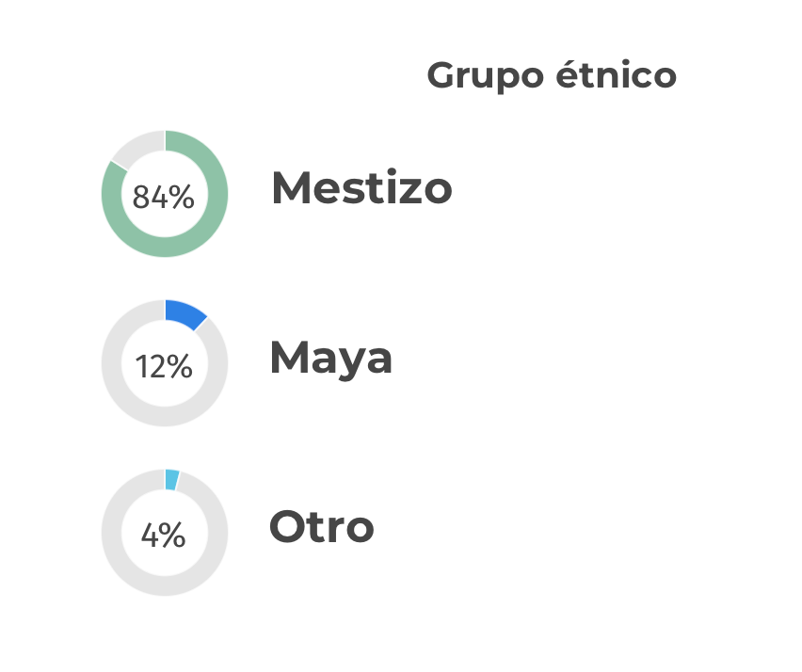Select the dark blue Maya donut segment
The image size is (802, 672).
click(x=184, y=313)
